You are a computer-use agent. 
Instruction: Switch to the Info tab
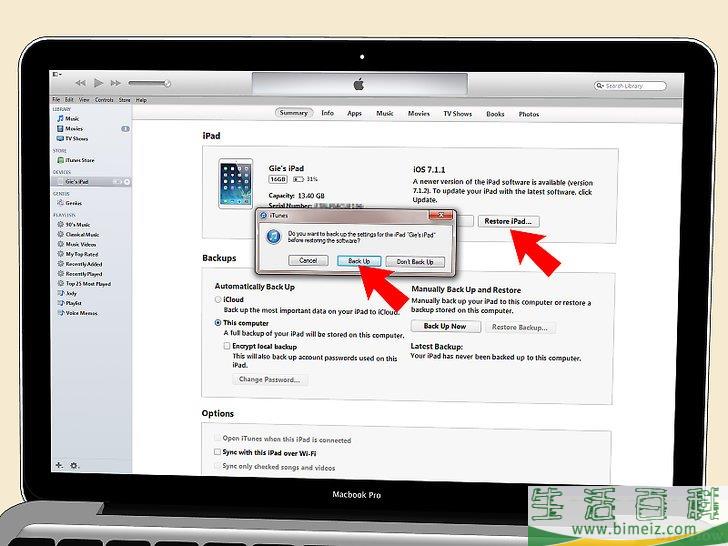tap(327, 113)
